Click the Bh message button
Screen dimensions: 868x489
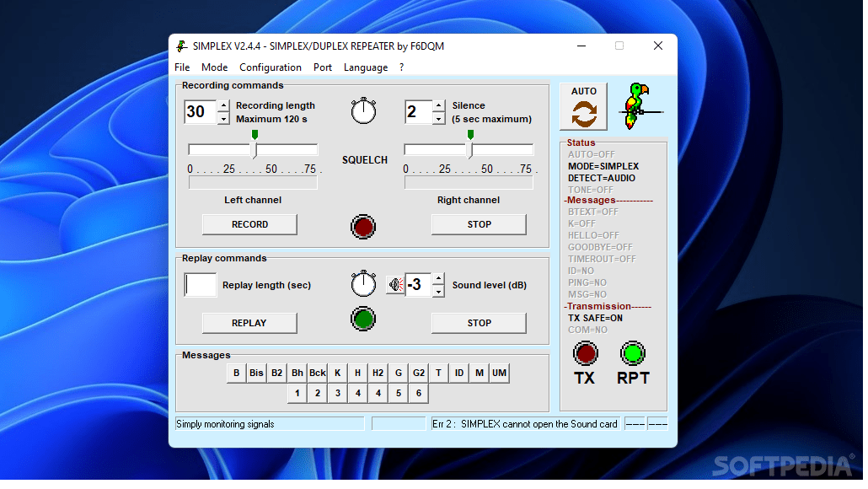[x=297, y=373]
